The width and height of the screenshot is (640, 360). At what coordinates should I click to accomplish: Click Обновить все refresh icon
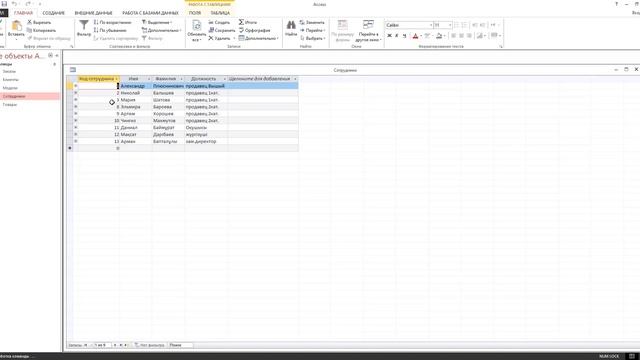196,26
